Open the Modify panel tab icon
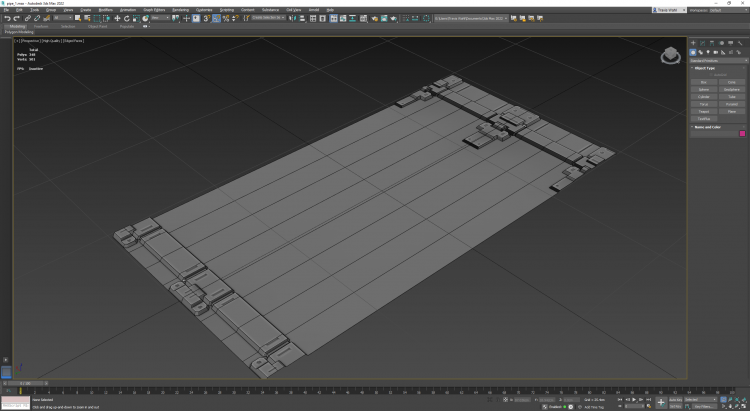Screen dimensions: 750x411 point(702,43)
